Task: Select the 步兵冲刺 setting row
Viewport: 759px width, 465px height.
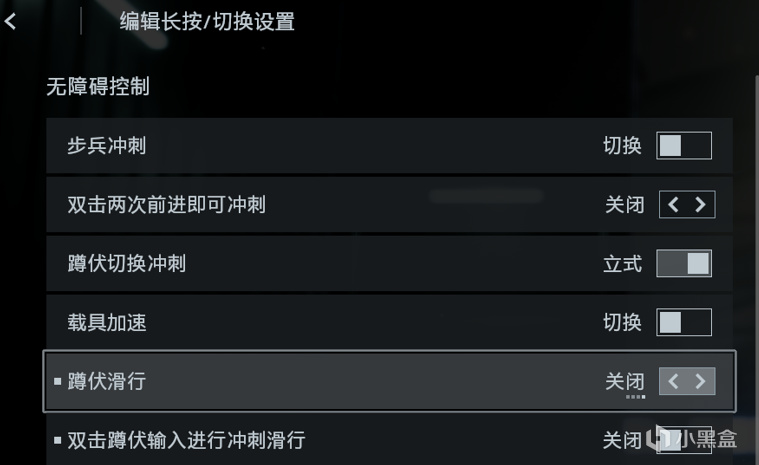Action: point(300,146)
